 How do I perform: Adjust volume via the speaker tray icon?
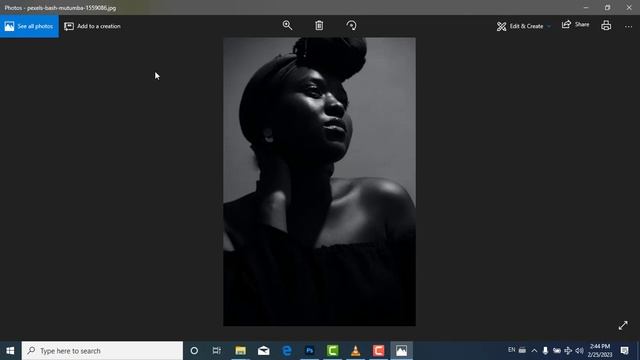[x=579, y=351]
